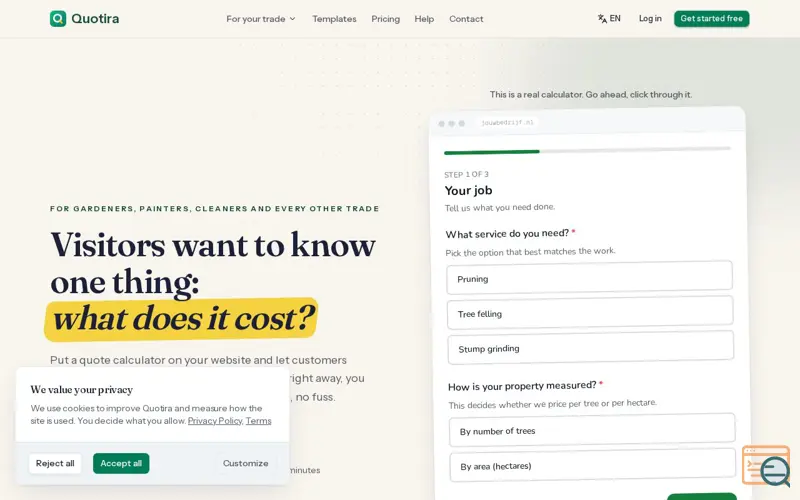Choose the Tree felling option
Image resolution: width=800 pixels, height=500 pixels.
pyautogui.click(x=590, y=313)
